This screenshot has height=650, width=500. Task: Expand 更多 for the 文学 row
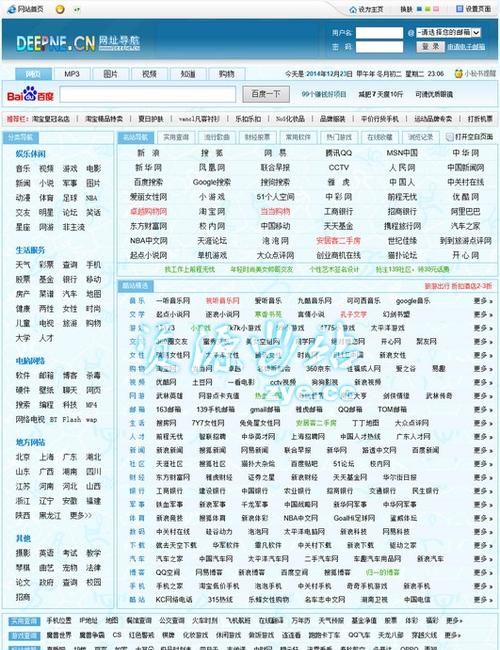pos(483,314)
